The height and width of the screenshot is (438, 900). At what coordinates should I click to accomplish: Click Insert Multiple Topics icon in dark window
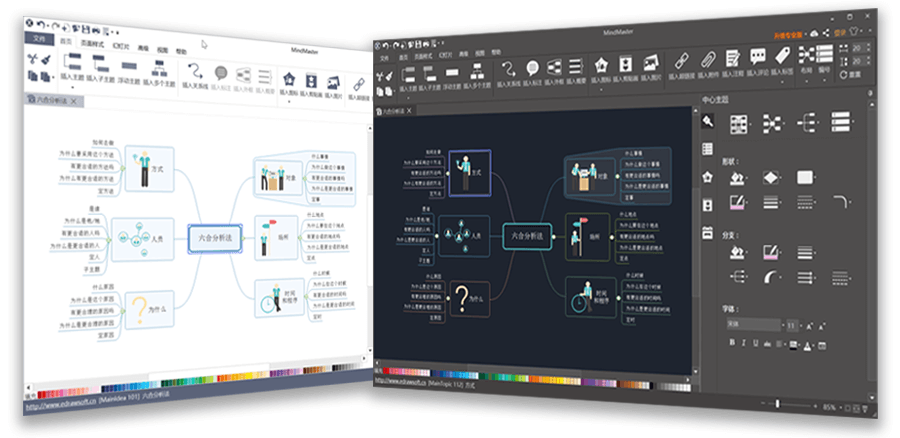[x=476, y=71]
